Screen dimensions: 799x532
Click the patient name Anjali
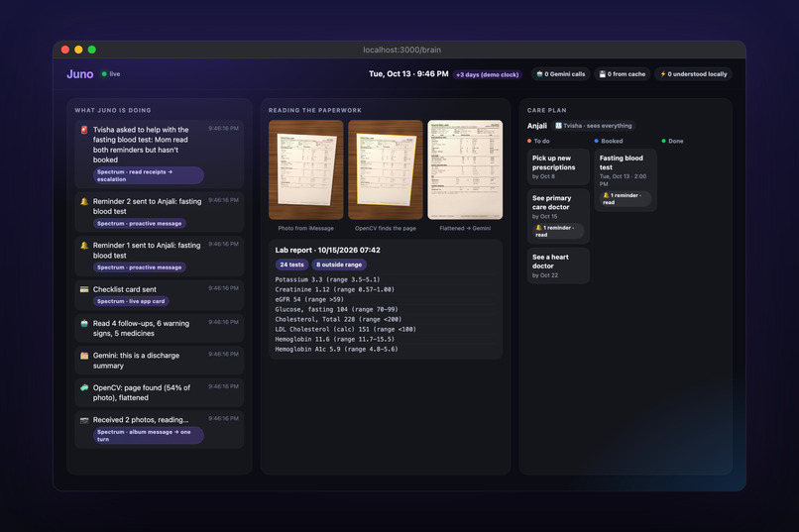[537, 126]
